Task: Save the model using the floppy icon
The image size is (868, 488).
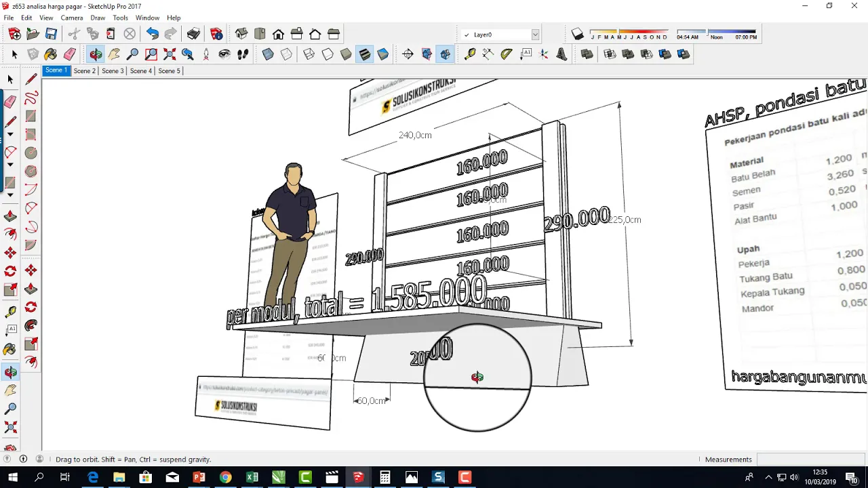Action: (51, 34)
